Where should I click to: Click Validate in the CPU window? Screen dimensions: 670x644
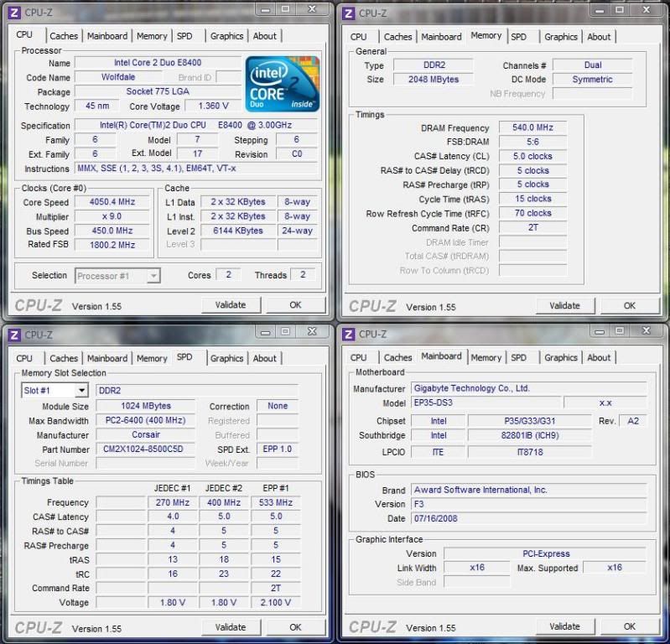pos(231,305)
